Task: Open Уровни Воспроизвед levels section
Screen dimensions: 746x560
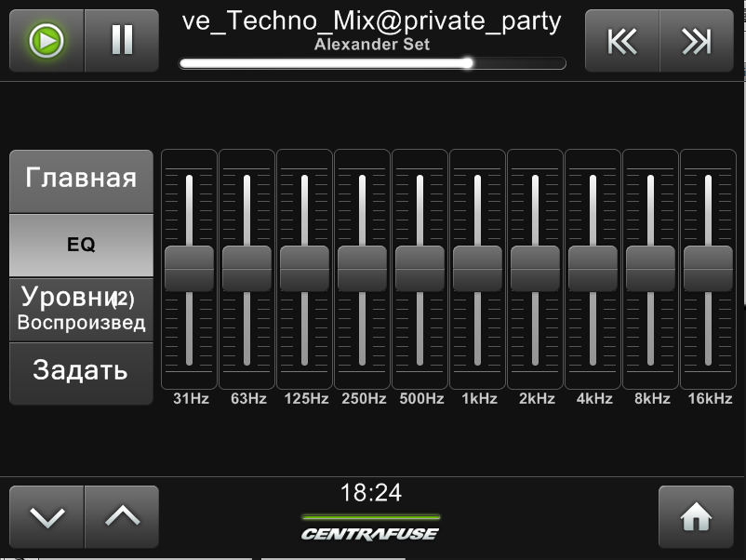Action: pyautogui.click(x=81, y=310)
